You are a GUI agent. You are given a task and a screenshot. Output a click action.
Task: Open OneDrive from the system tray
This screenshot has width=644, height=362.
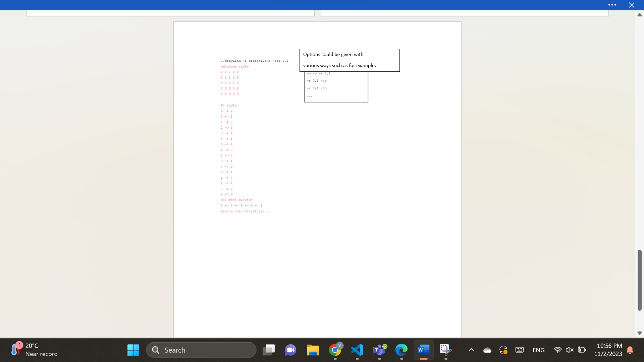click(487, 350)
